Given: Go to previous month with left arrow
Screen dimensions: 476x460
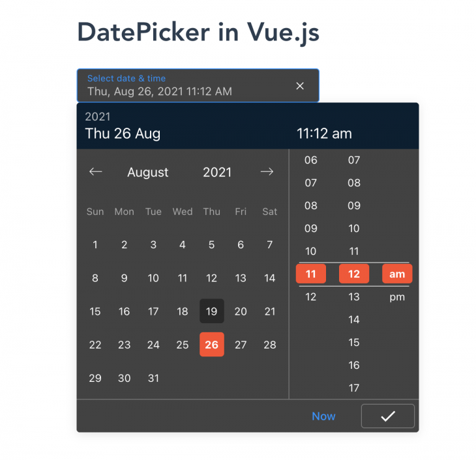Looking at the screenshot, I should click(x=96, y=172).
